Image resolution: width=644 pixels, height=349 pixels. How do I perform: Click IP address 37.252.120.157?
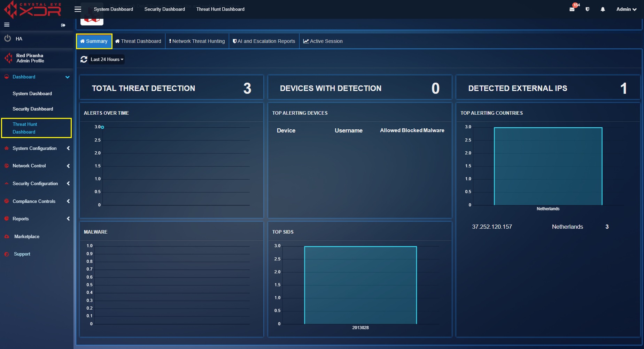492,227
